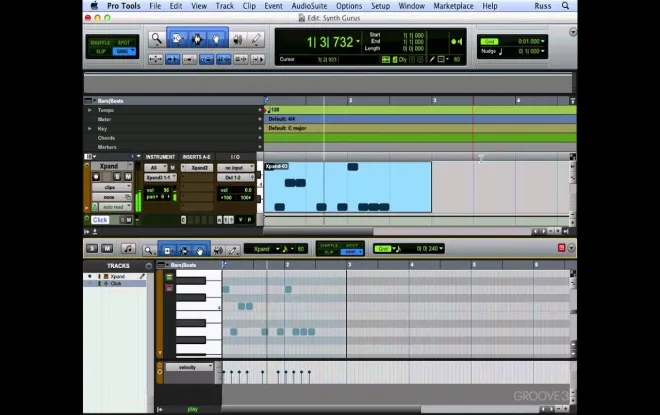Open the notation view in MIDI editor
660x415 pixels.
128,249
